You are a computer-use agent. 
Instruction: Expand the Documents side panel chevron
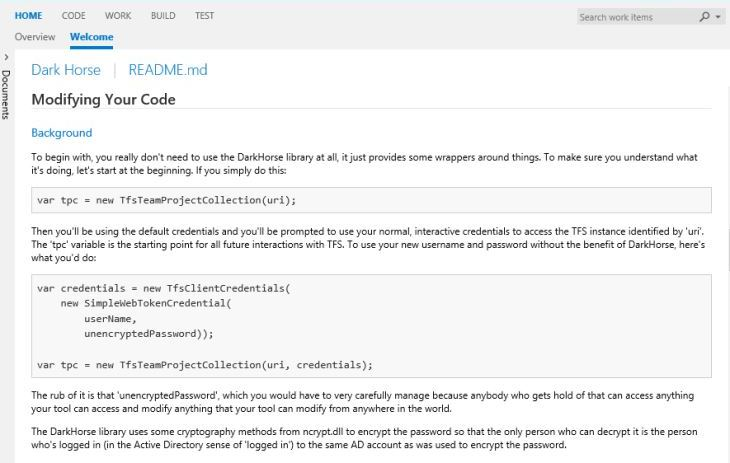(x=6, y=57)
